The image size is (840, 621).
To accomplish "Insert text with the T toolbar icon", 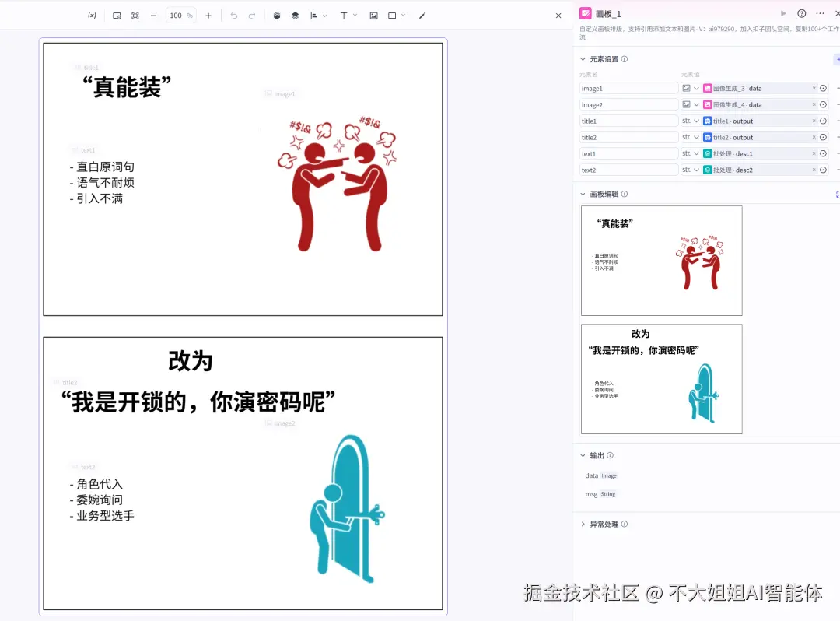I will [344, 15].
